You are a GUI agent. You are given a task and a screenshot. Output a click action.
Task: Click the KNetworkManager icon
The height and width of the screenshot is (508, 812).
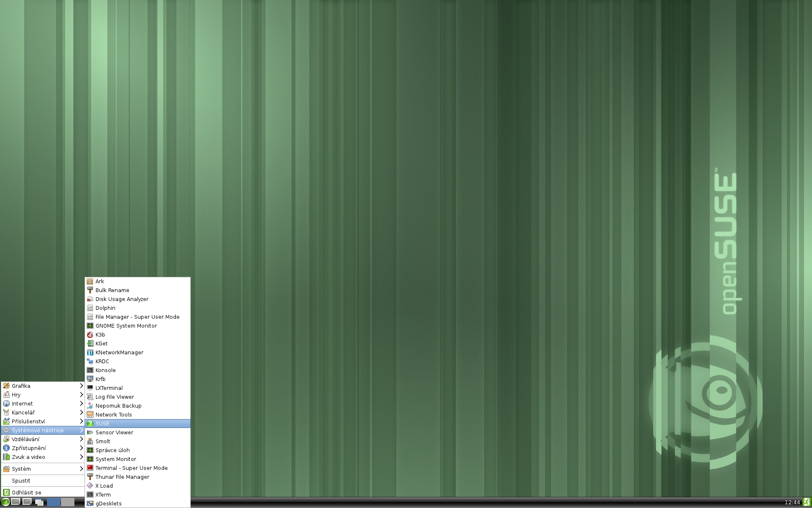[90, 352]
